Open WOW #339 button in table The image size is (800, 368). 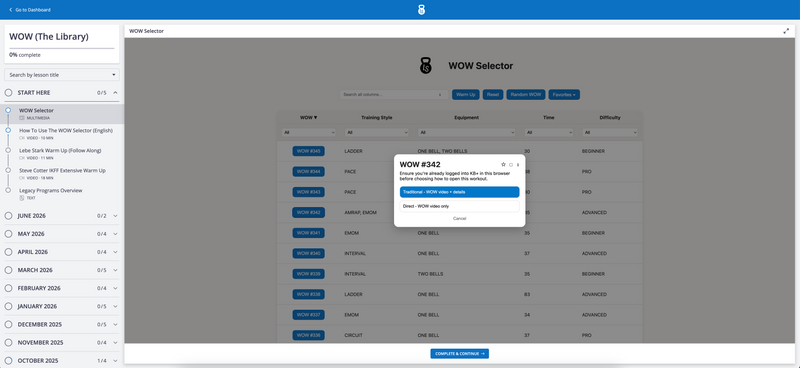pos(308,274)
